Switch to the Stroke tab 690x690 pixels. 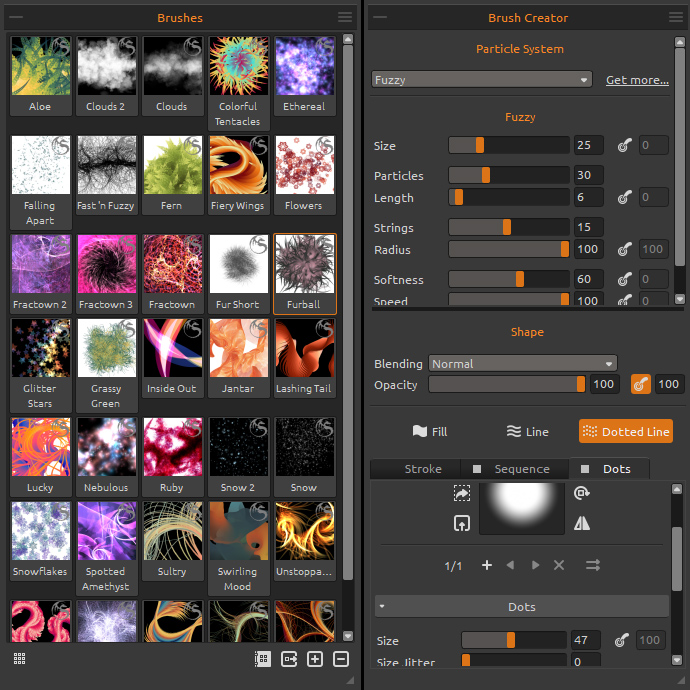coord(423,469)
